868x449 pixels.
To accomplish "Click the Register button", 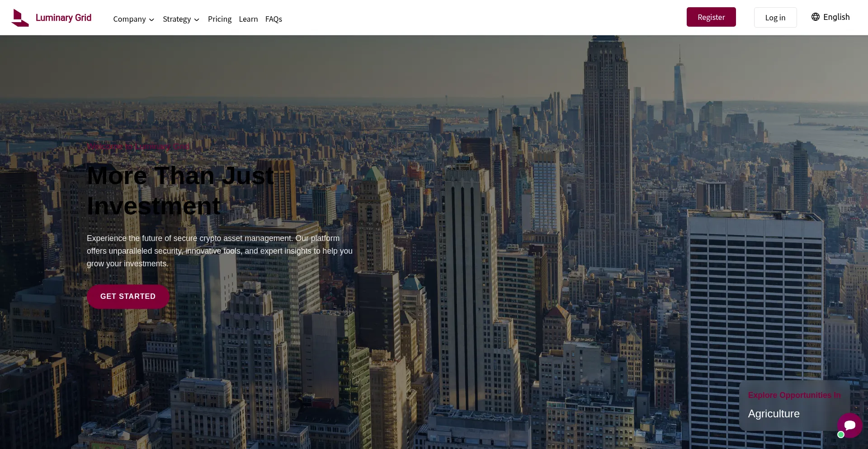I will point(711,17).
